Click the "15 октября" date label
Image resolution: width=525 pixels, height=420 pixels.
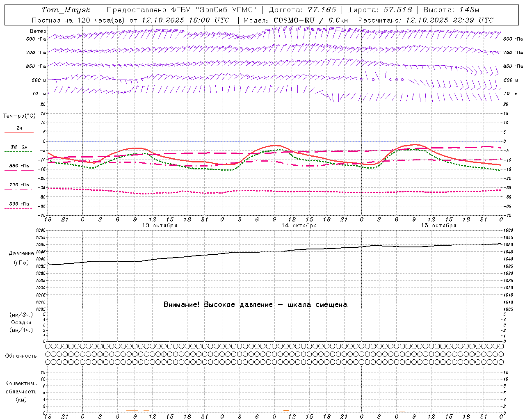[438, 226]
